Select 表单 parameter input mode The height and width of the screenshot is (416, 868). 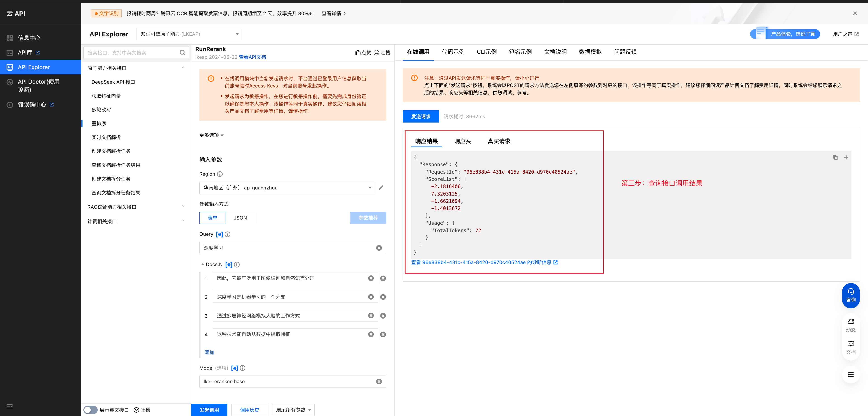click(x=212, y=218)
